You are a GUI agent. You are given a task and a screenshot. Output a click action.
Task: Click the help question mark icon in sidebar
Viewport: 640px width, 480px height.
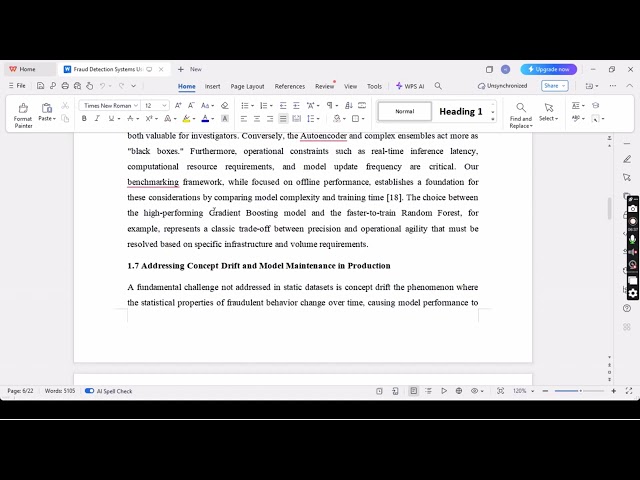coord(627,309)
